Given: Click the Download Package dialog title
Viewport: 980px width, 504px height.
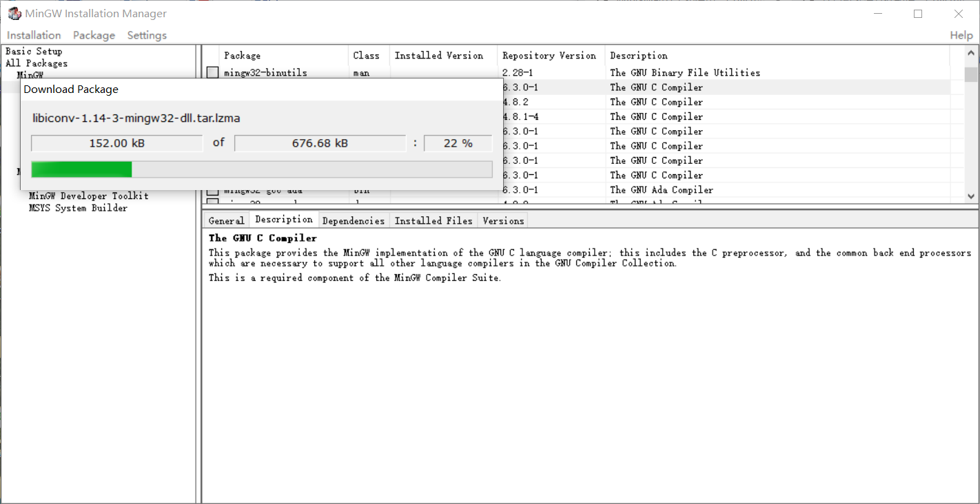Looking at the screenshot, I should (71, 89).
